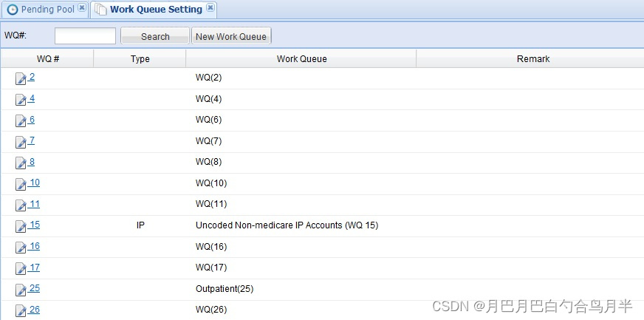This screenshot has height=320, width=644.
Task: Select the 'WQ(2)' cell
Action: [209, 78]
